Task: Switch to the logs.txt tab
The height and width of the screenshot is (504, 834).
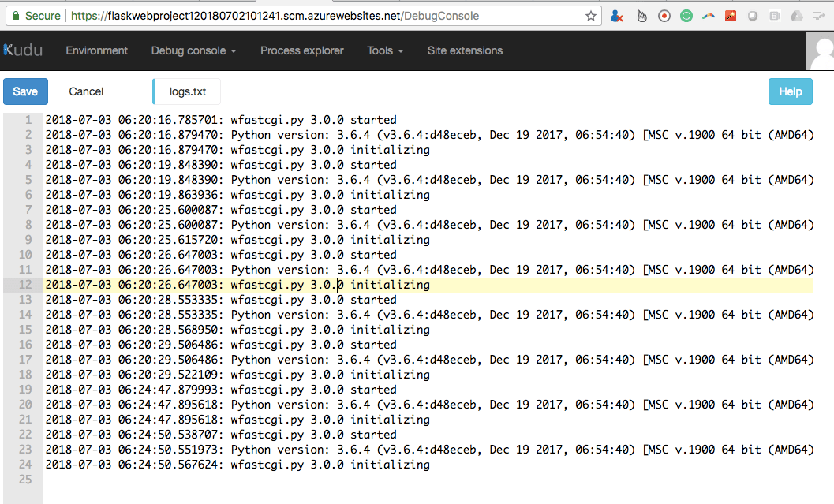Action: click(186, 91)
